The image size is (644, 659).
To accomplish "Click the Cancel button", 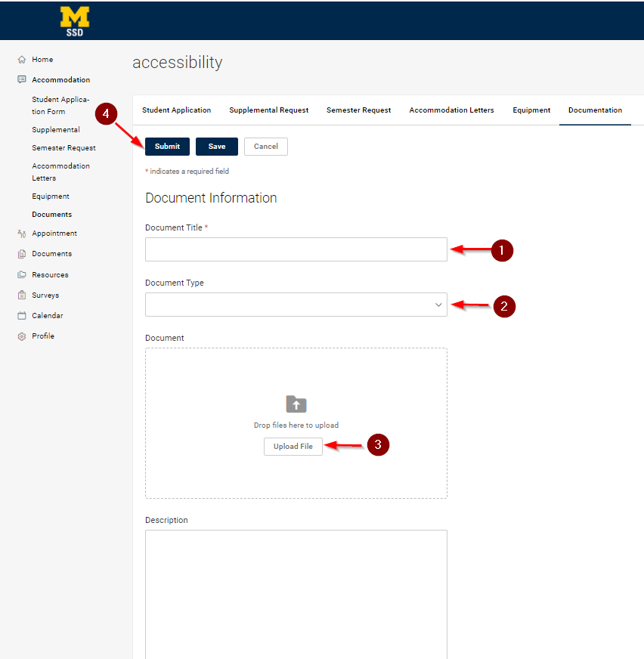I will point(265,146).
